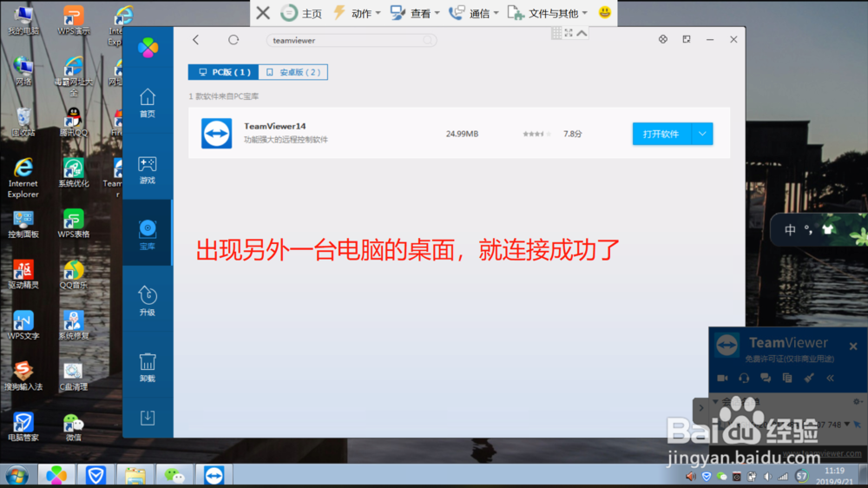
Task: Click 中 input method indicator
Action: [790, 229]
